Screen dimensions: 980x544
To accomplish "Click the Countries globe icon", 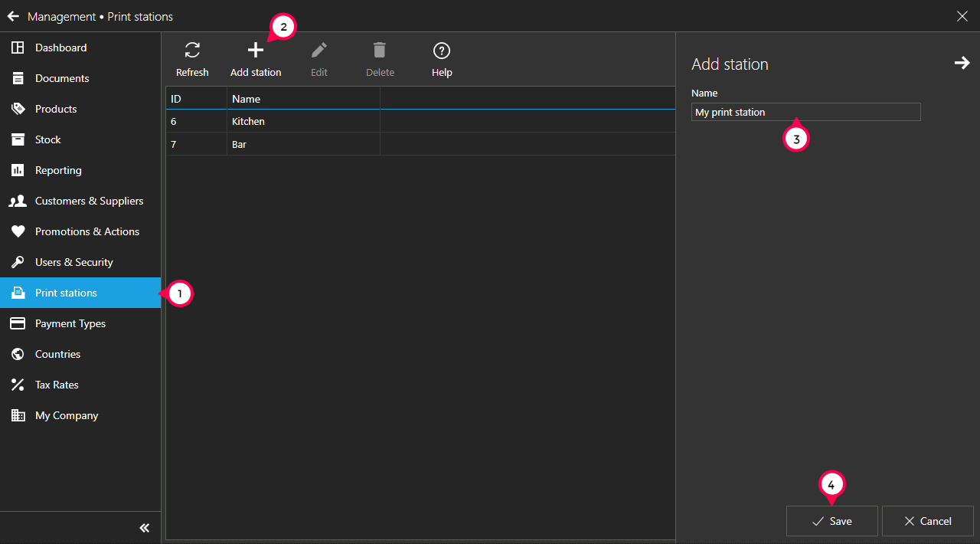I will [x=18, y=354].
